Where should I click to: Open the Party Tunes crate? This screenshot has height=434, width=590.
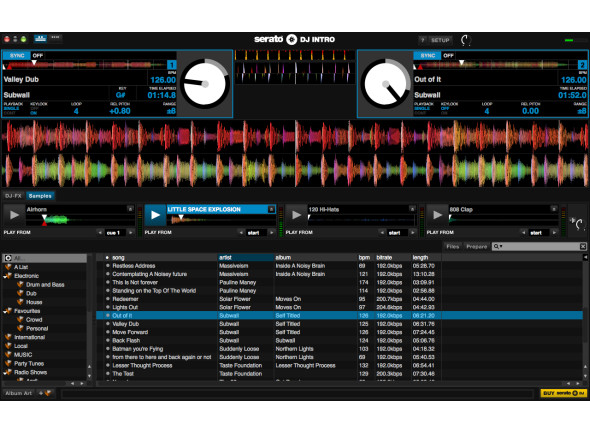pyautogui.click(x=29, y=364)
